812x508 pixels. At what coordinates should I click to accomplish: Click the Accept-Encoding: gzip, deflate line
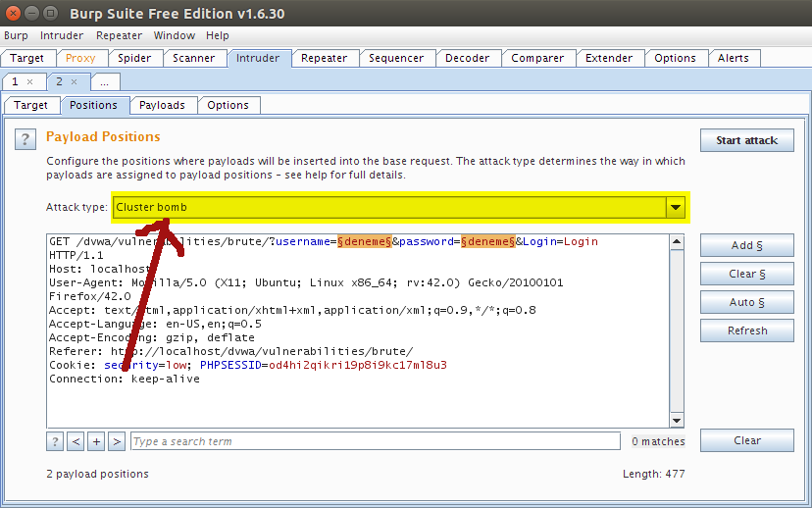pos(152,337)
